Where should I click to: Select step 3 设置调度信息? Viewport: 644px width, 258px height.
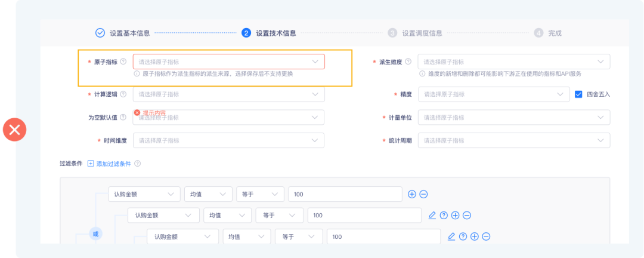point(415,33)
